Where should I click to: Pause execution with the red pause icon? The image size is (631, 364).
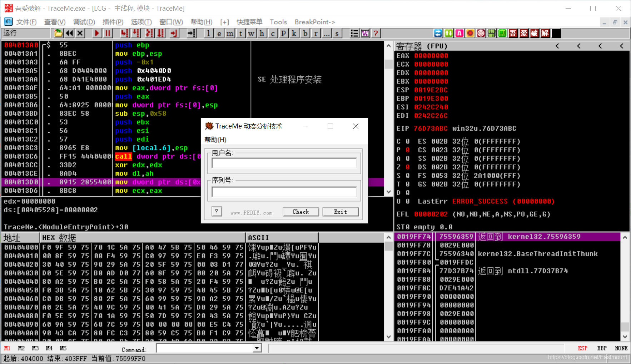click(108, 33)
